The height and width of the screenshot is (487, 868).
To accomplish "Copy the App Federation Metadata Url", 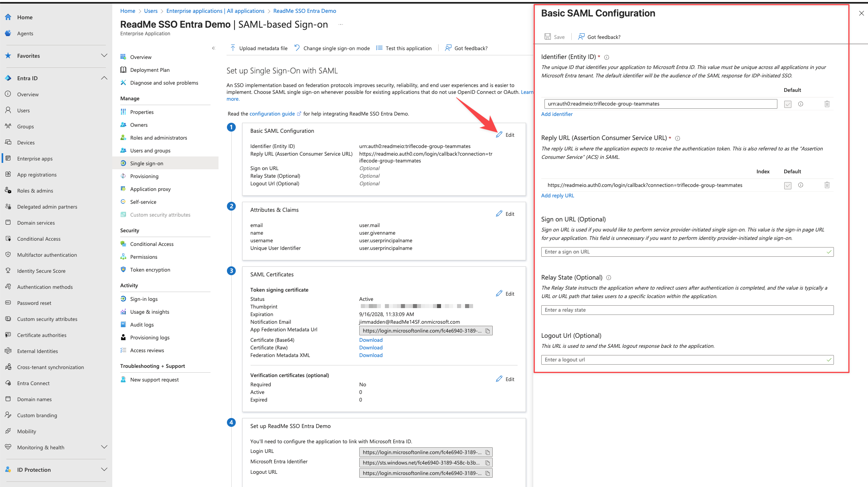I will [488, 331].
